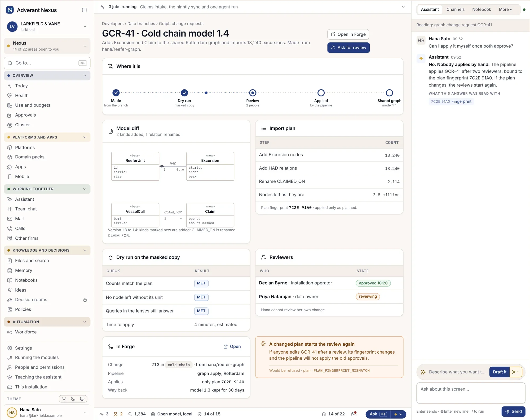
Task: Switch to the Channels tab
Action: 455,10
